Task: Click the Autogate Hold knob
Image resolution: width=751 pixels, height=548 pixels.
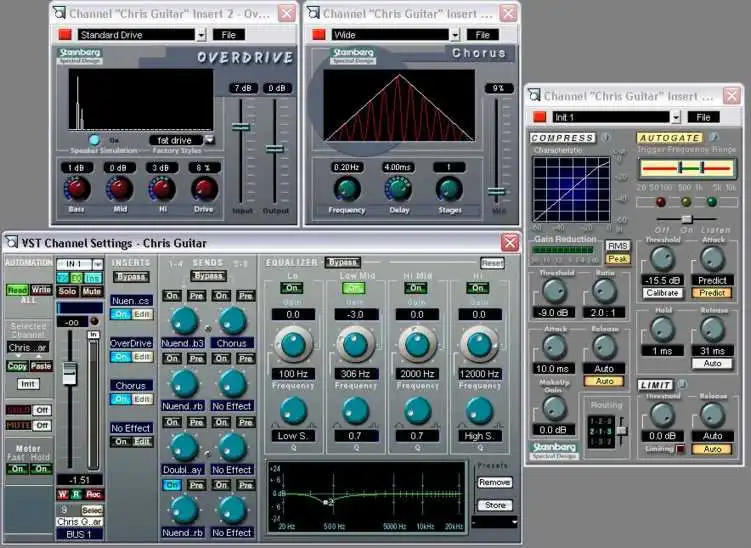Action: 663,329
